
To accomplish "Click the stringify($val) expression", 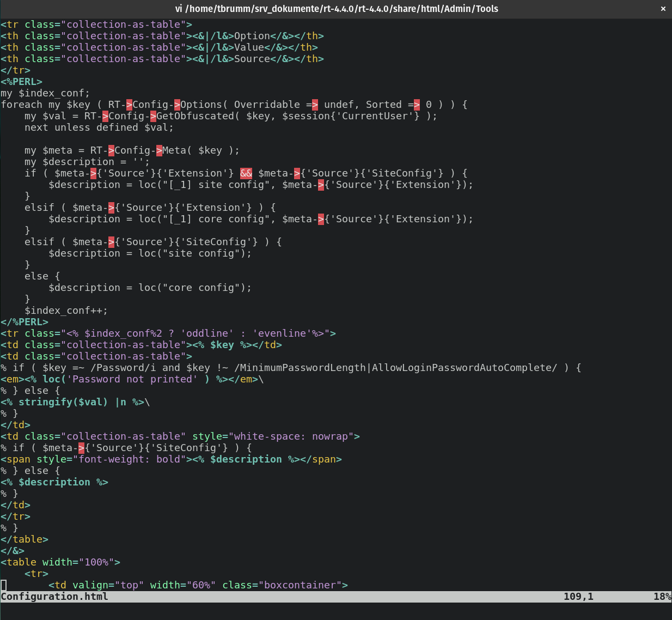I will pyautogui.click(x=63, y=402).
